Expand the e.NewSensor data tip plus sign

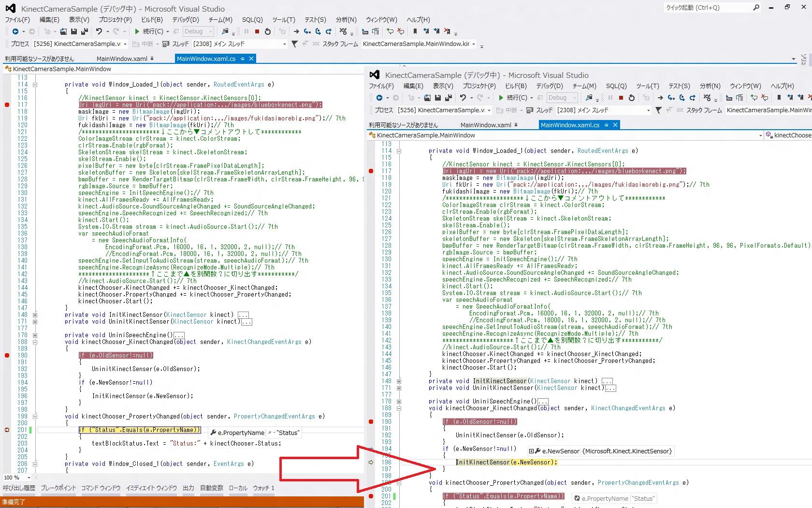coord(531,451)
